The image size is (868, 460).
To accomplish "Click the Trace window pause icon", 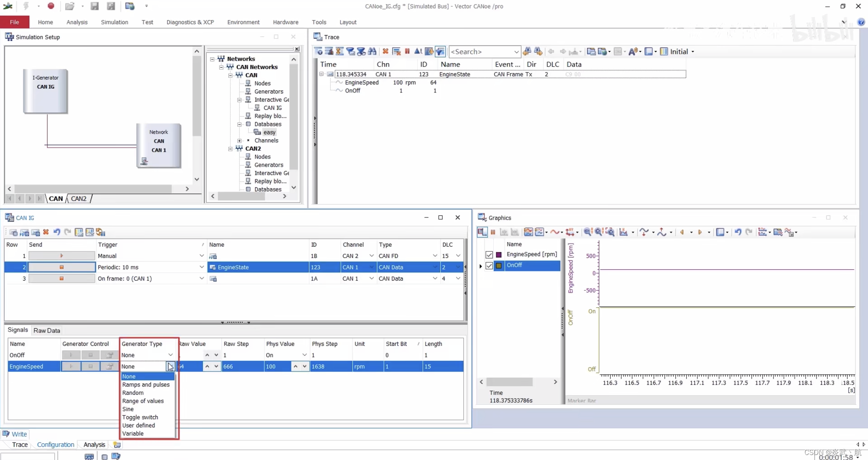I will [x=407, y=51].
